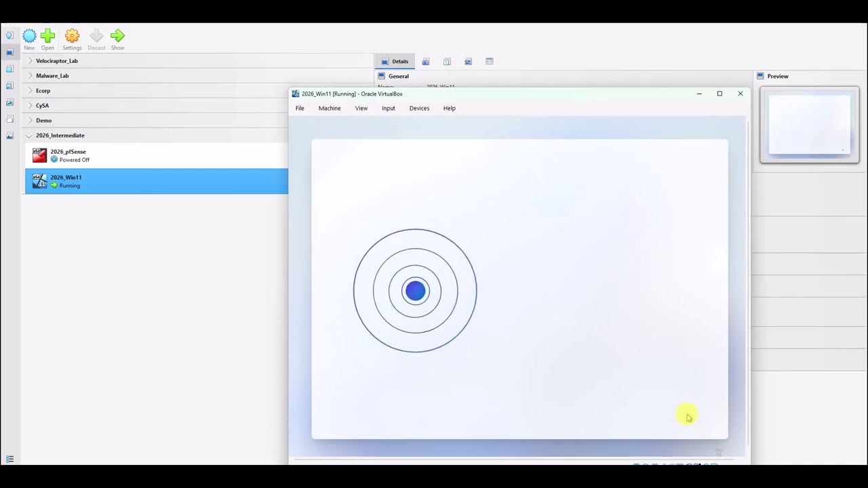Select the 2026_Win11 running machine
The image size is (868, 488).
157,181
